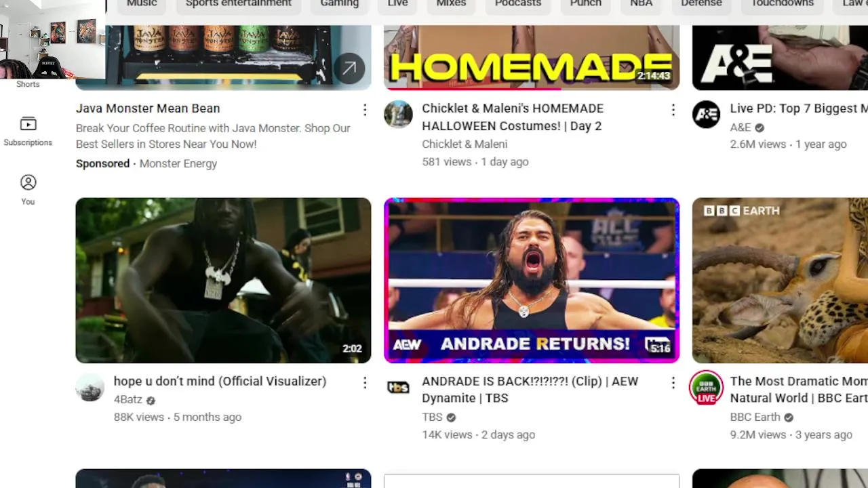Play the ANDRADE RETURNS thumbnail
Viewport: 868px width, 488px height.
[532, 281]
